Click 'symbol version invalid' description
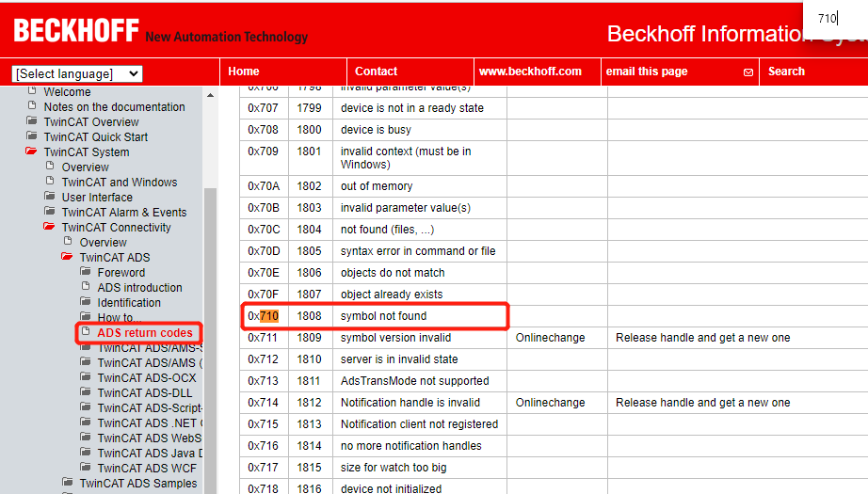This screenshot has height=494, width=868. click(395, 338)
